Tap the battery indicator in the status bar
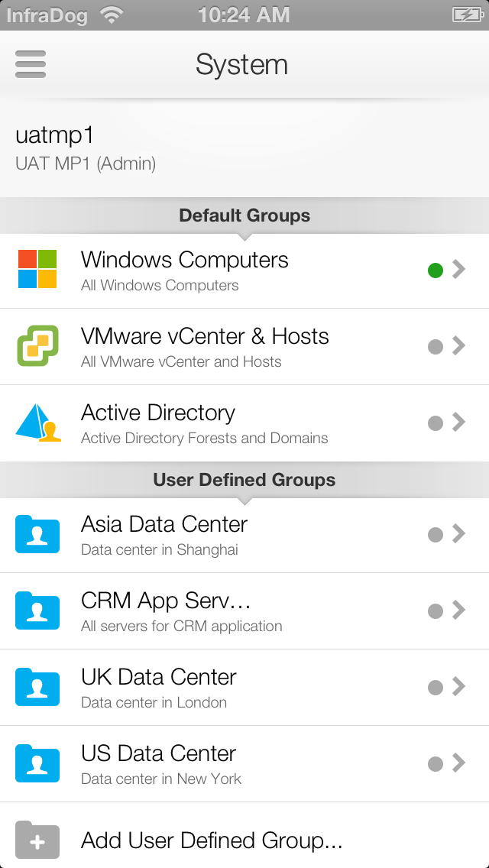 [468, 15]
